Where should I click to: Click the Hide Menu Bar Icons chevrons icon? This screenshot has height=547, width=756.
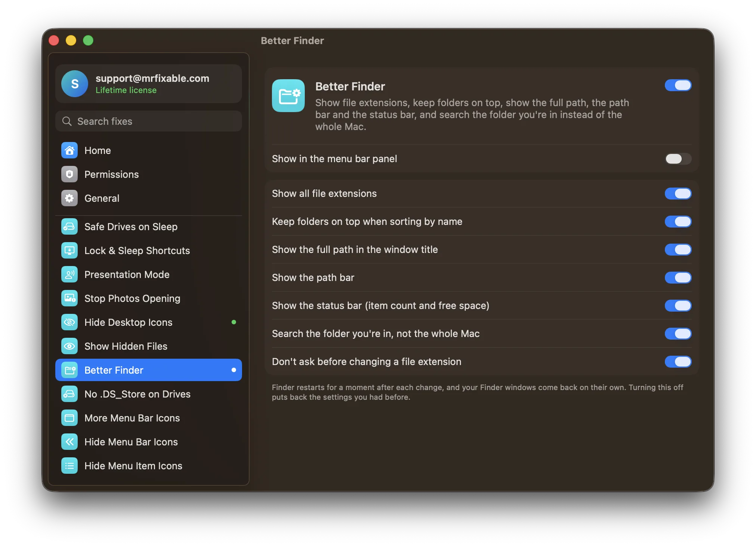point(69,442)
